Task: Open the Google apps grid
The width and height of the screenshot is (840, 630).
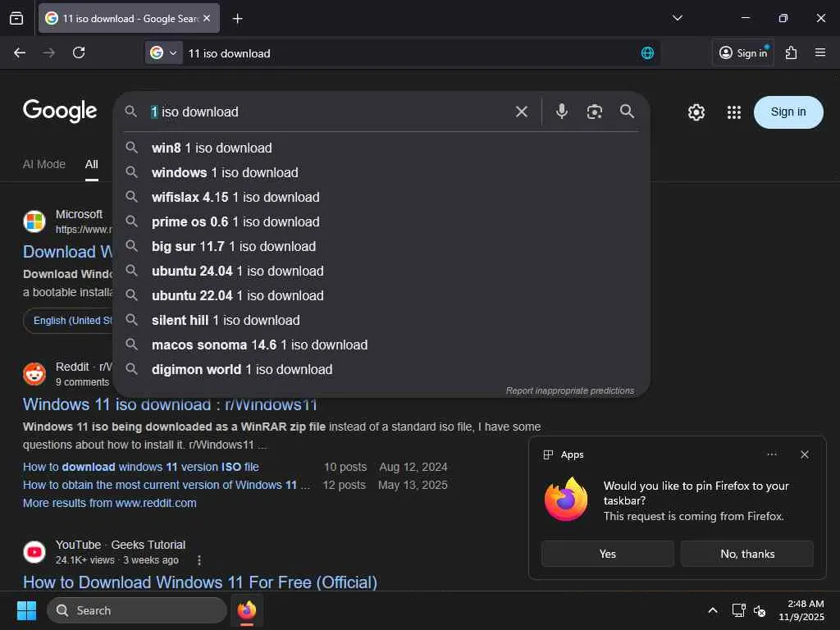Action: click(733, 112)
